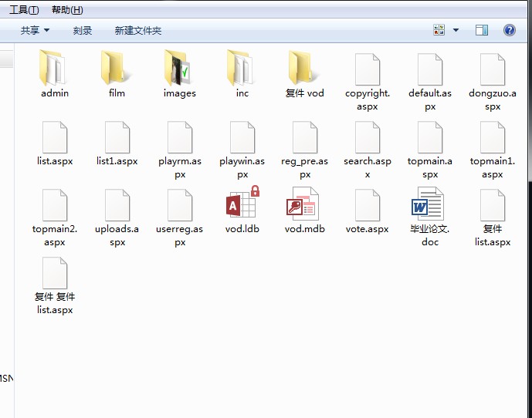Click the images folder name label

coord(180,93)
